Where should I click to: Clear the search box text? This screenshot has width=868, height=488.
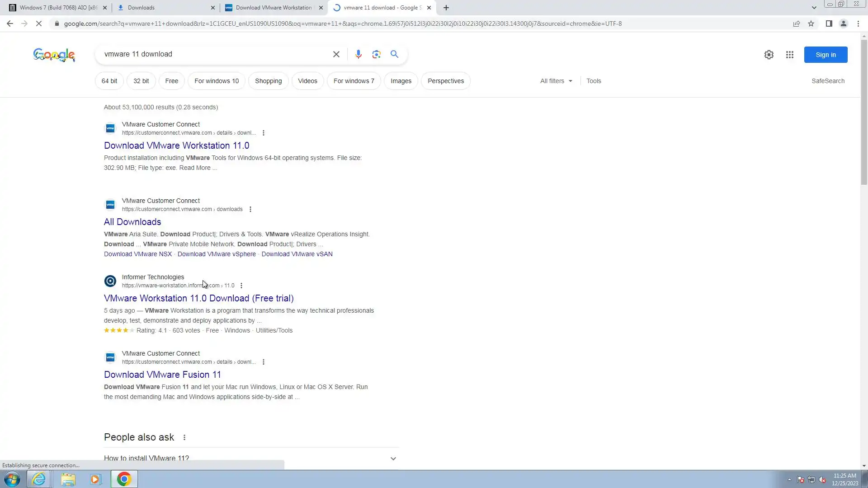click(336, 54)
